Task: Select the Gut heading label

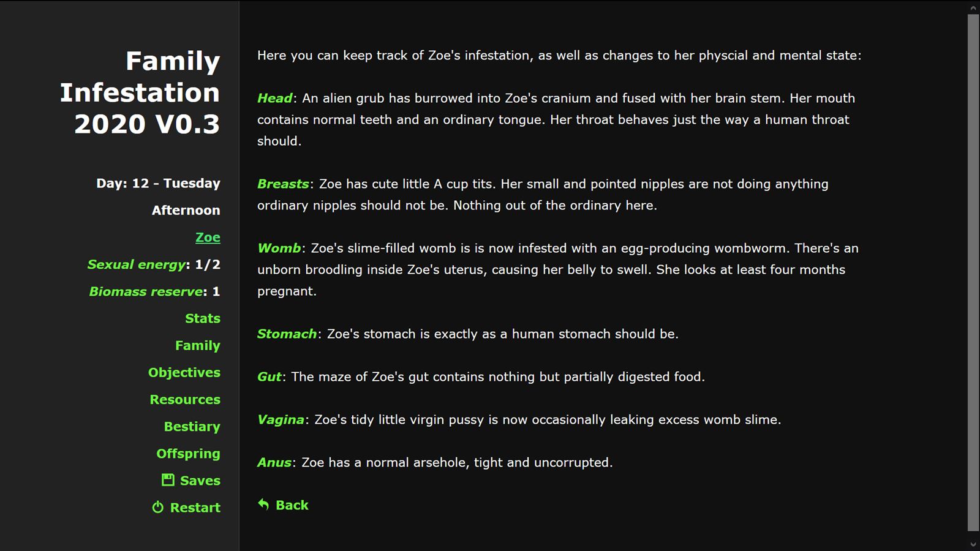Action: click(269, 377)
